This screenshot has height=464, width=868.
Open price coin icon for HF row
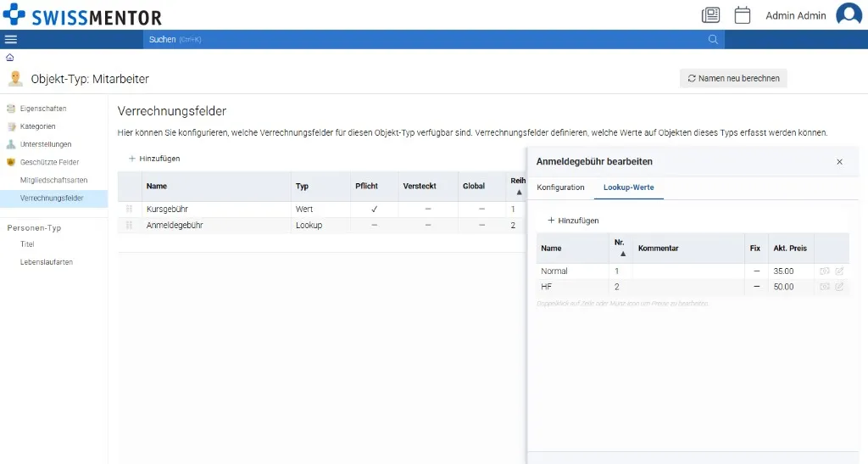[x=824, y=287]
